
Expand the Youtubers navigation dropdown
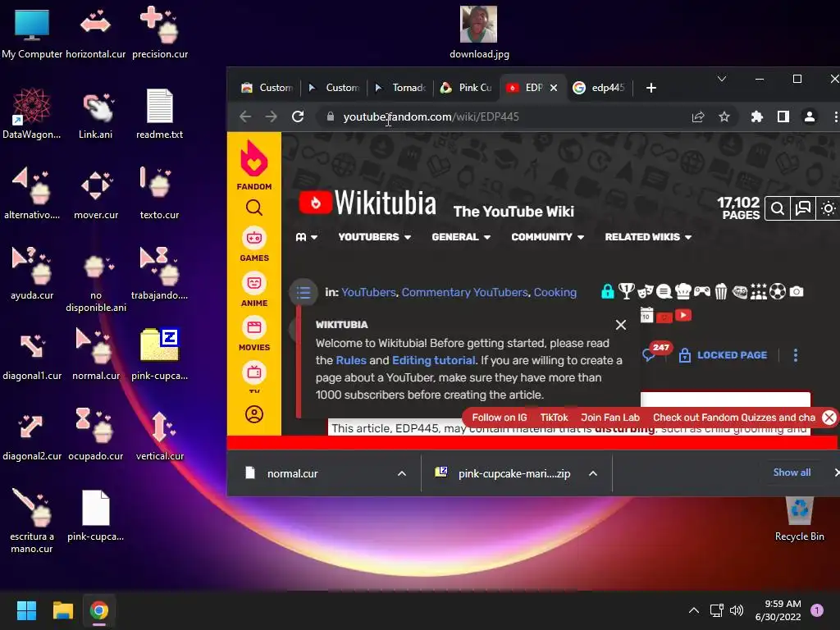[374, 237]
